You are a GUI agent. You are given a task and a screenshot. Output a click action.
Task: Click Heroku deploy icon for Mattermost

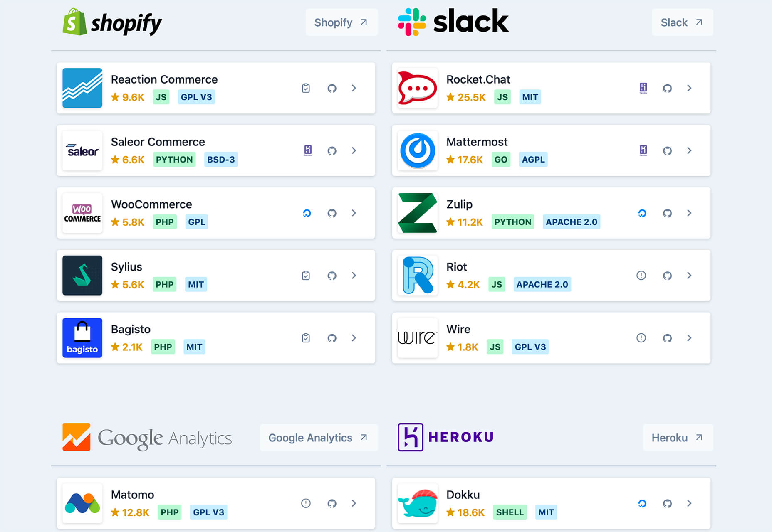pyautogui.click(x=643, y=150)
